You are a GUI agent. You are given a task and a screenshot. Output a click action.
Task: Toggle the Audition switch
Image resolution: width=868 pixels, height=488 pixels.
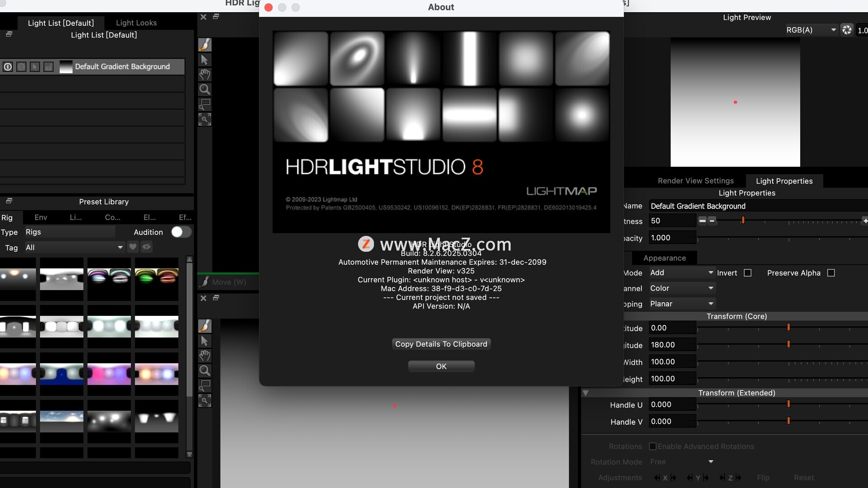(x=181, y=232)
